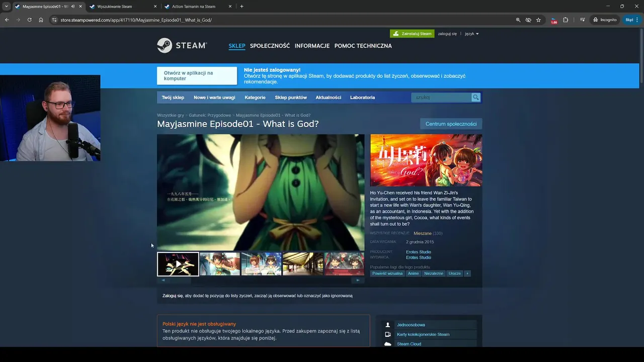The height and width of the screenshot is (362, 644).
Task: Open the Kategorie menu
Action: (255, 98)
